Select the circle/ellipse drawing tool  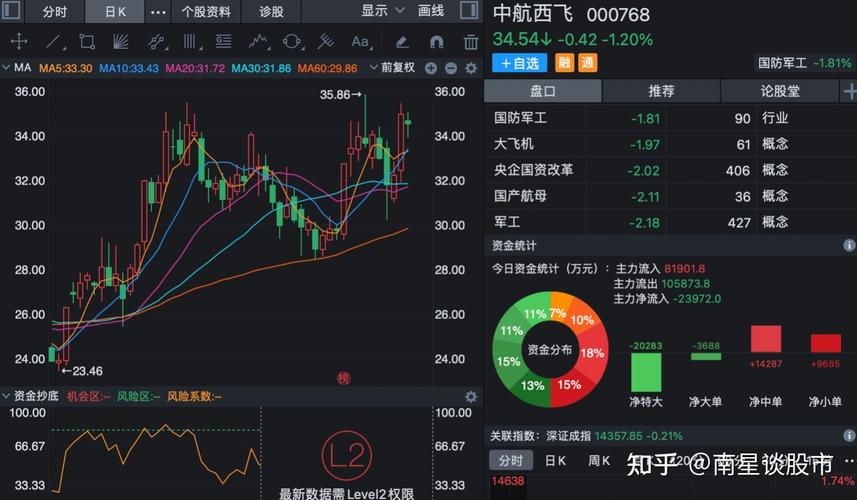[x=292, y=42]
